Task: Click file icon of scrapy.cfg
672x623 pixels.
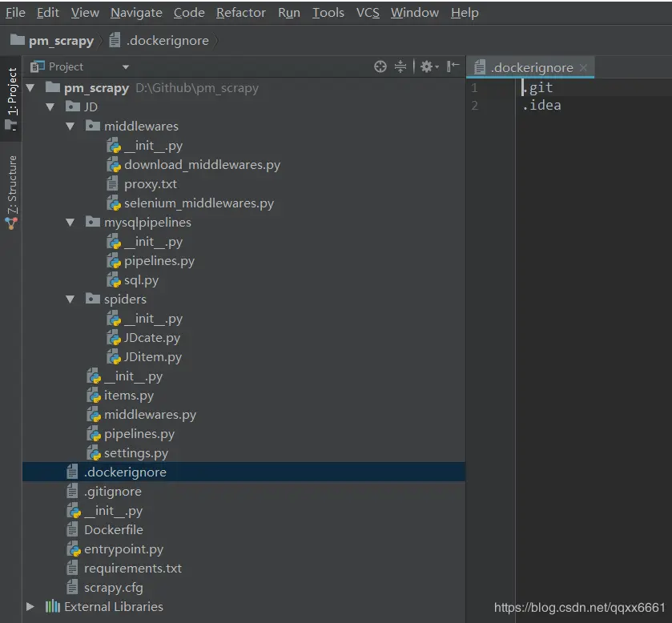Action: coord(72,587)
